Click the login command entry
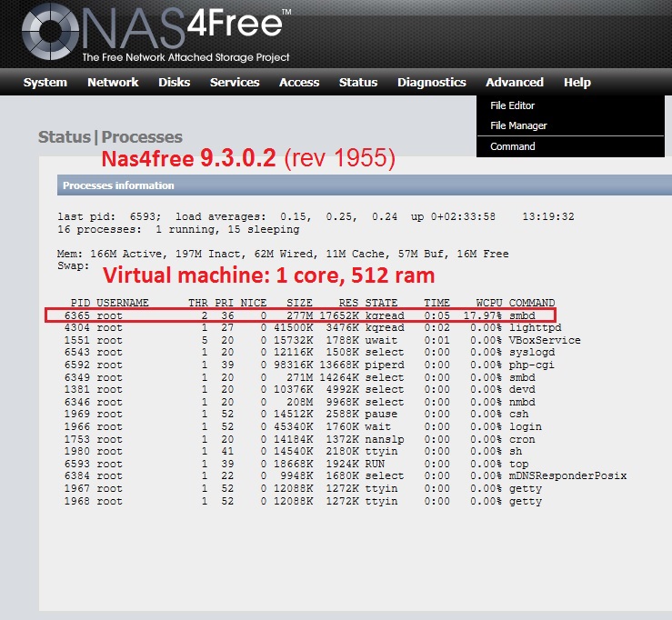The height and width of the screenshot is (620, 672). click(525, 426)
